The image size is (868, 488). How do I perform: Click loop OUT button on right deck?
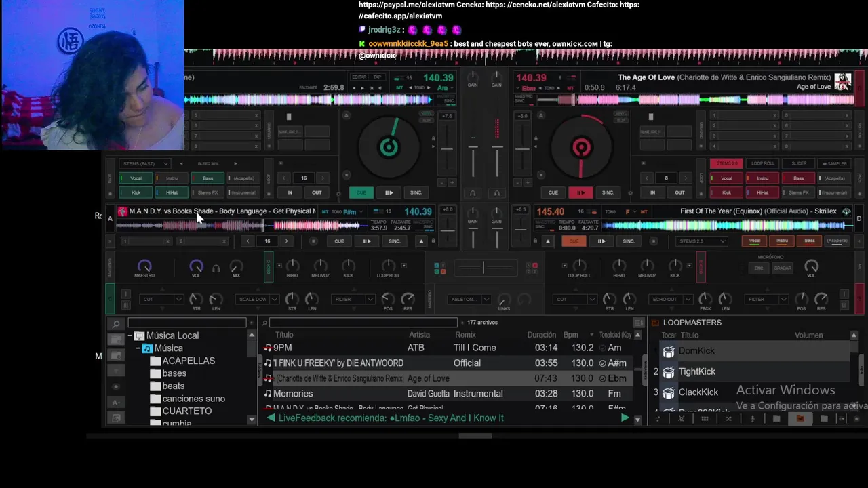click(679, 192)
